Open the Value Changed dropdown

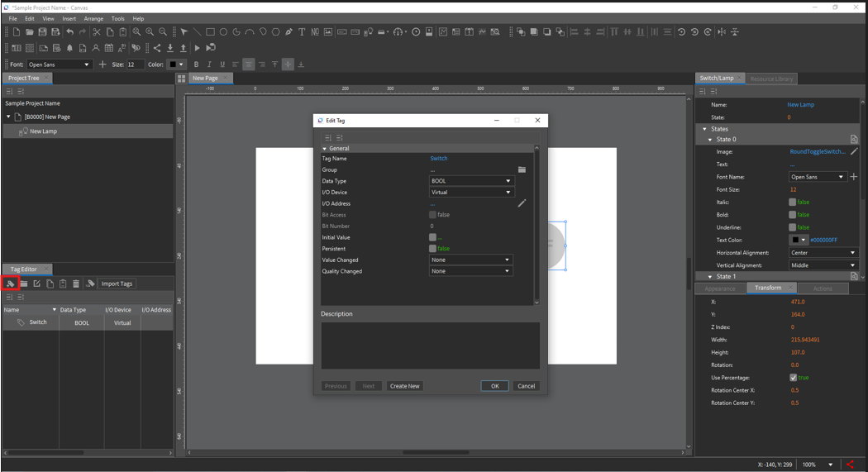click(470, 260)
